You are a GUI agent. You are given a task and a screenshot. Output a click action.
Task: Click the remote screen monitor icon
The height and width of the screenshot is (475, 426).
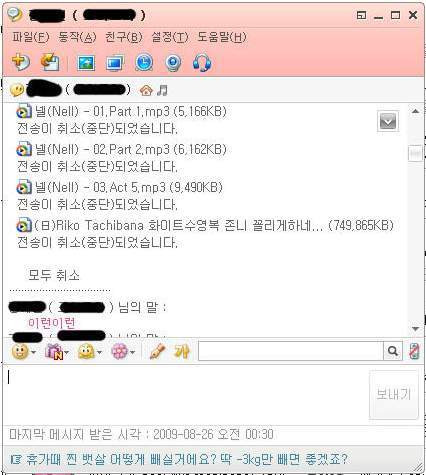coord(115,63)
